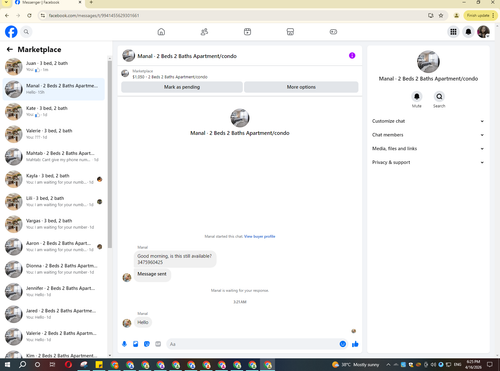Image resolution: width=500 pixels, height=371 pixels.
Task: Open the Friends icon in top navigation
Action: pyautogui.click(x=204, y=32)
